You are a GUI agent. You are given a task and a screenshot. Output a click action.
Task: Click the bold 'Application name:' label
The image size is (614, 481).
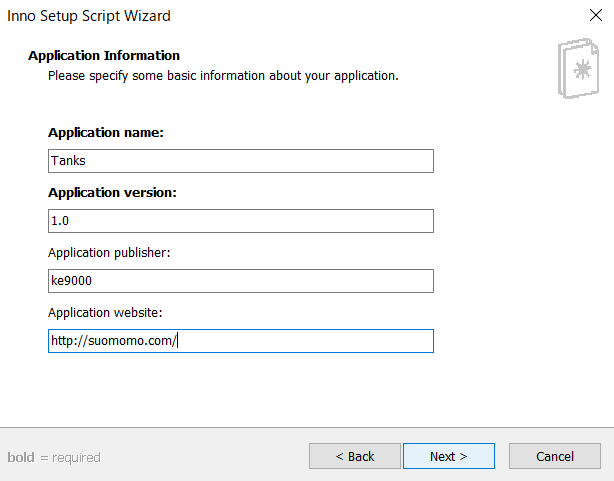coord(106,133)
